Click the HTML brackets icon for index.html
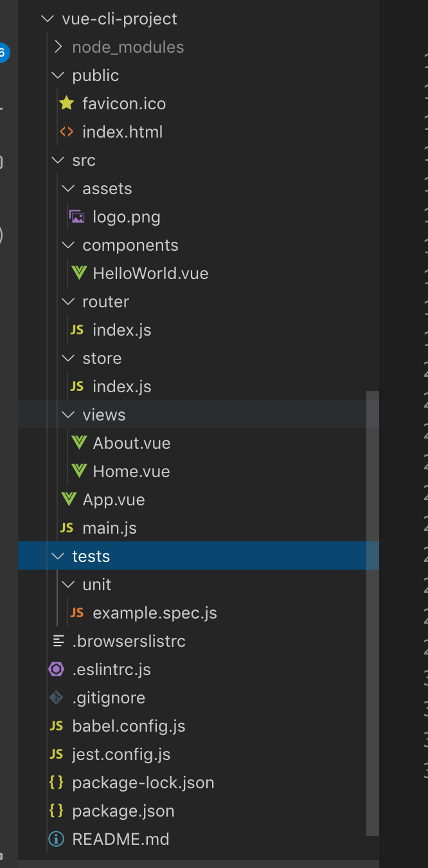The image size is (428, 868). [66, 132]
